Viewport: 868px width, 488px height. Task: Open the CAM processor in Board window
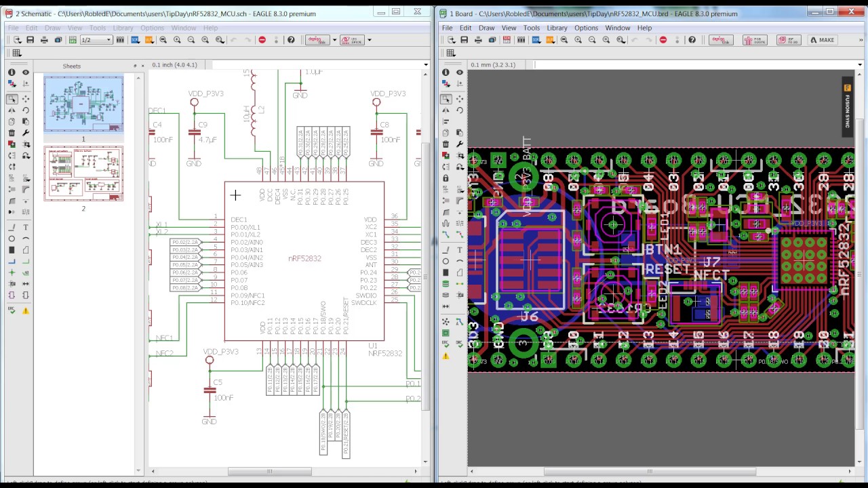[x=492, y=40]
